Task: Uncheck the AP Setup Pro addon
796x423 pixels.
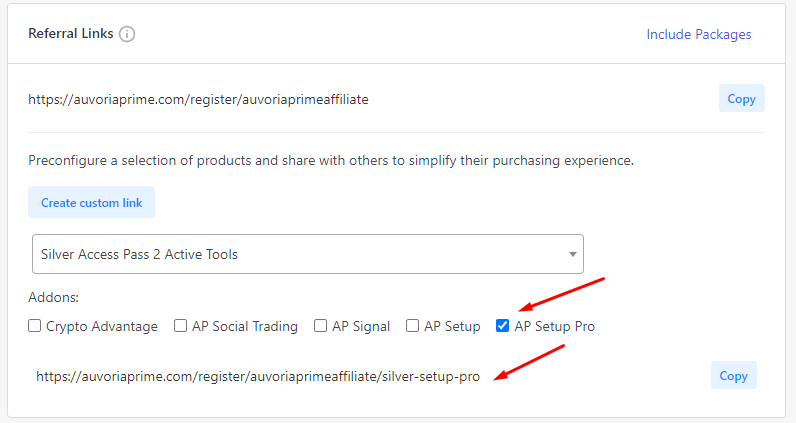Action: [x=503, y=326]
